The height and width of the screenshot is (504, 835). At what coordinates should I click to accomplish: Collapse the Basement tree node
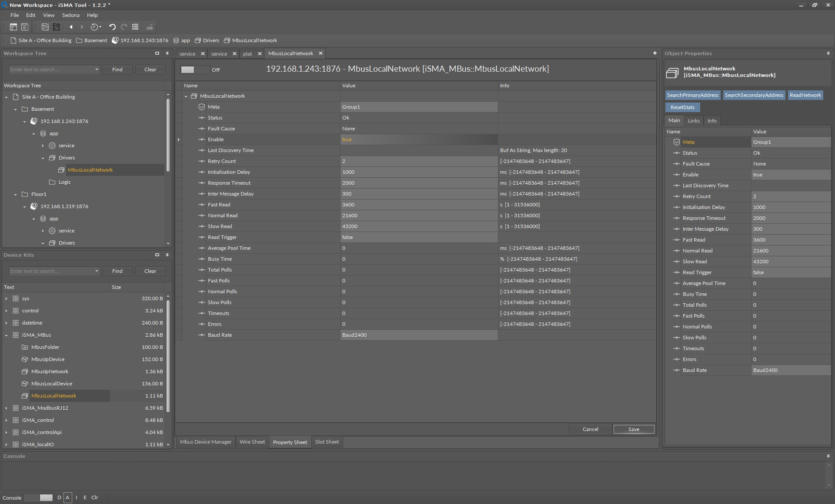click(16, 109)
